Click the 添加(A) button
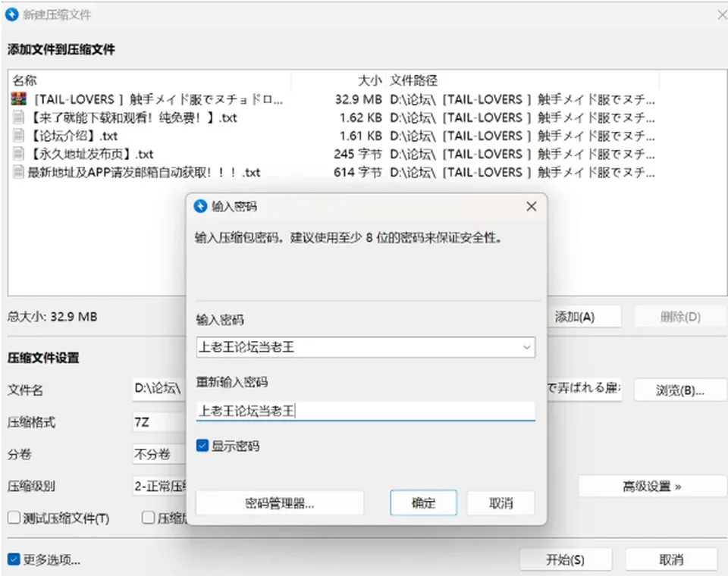Image resolution: width=728 pixels, height=576 pixels. point(585,317)
